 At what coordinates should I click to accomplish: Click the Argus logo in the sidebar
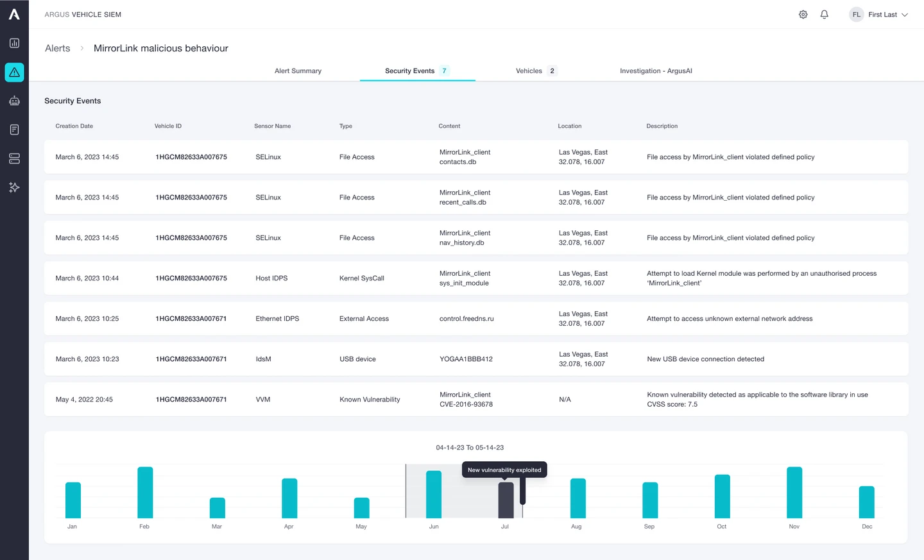[14, 14]
